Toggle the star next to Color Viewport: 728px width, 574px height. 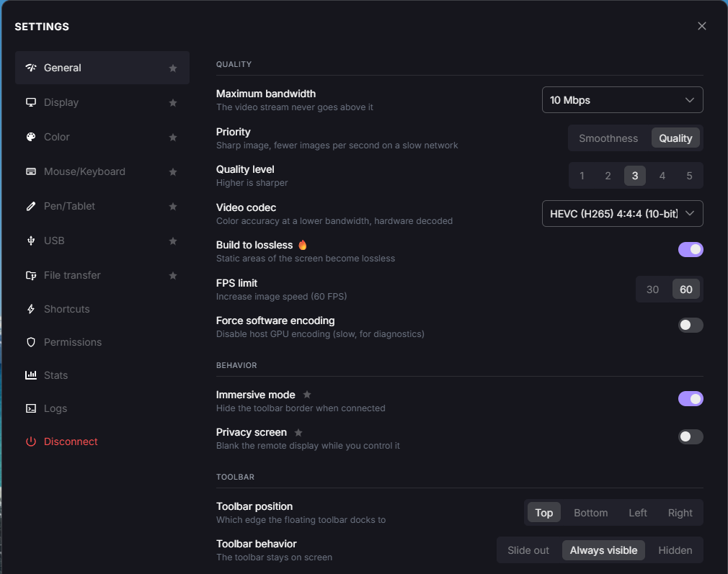(173, 137)
